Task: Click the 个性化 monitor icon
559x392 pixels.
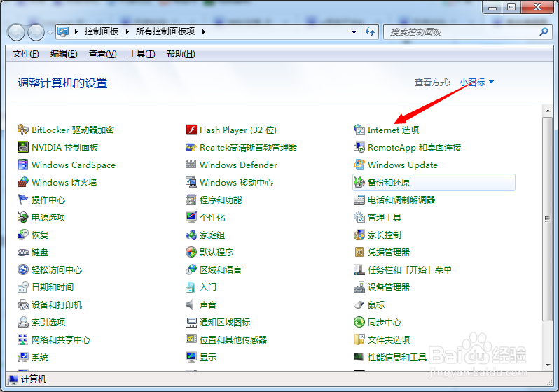Action: (x=191, y=217)
